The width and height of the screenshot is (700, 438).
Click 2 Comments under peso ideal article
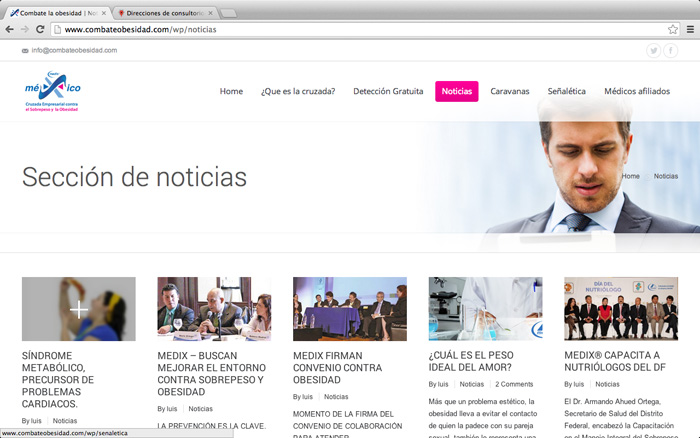click(x=514, y=384)
